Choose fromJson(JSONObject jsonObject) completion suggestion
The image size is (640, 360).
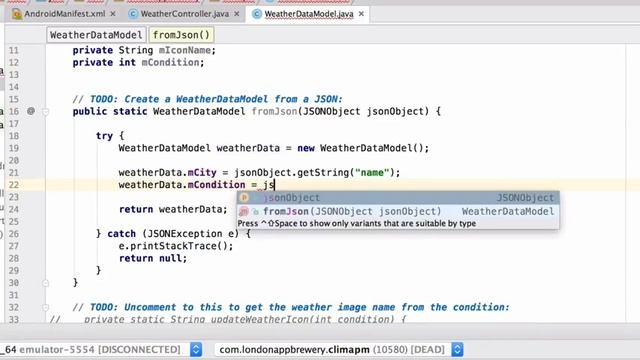[x=398, y=211]
